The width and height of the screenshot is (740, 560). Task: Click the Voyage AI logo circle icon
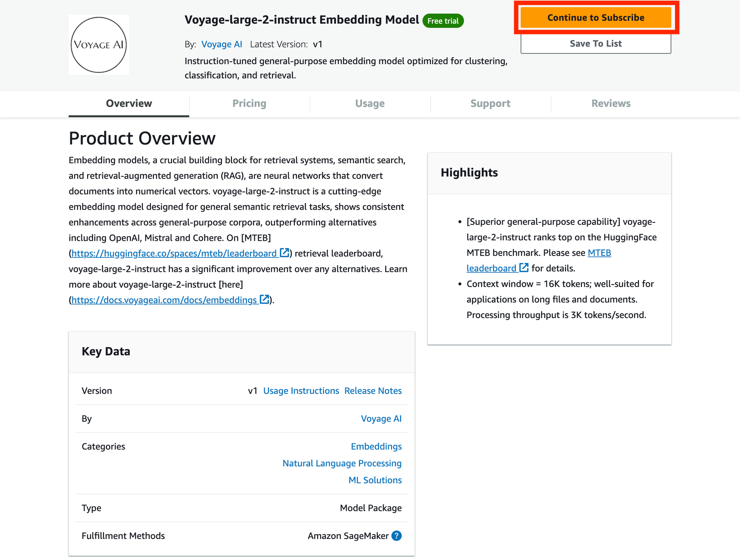99,44
